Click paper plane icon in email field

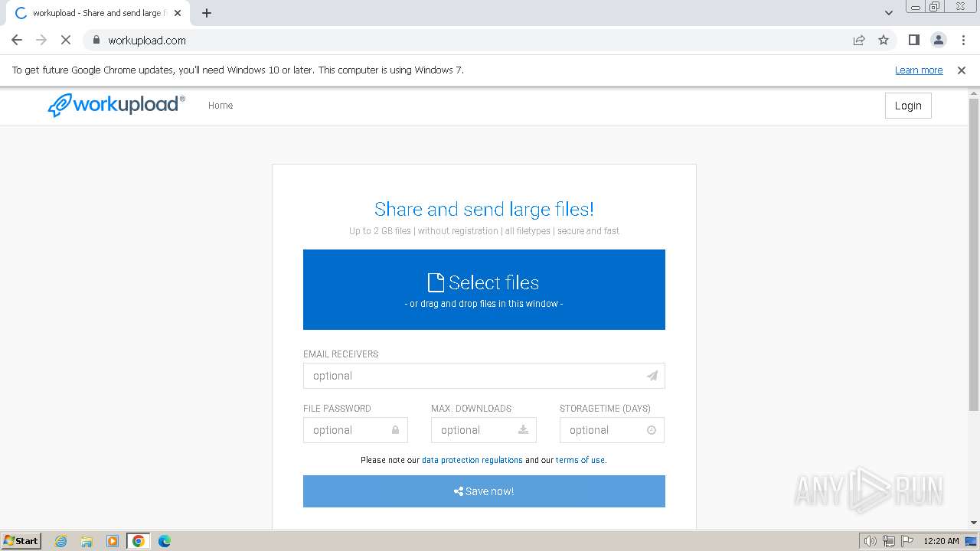coord(652,376)
